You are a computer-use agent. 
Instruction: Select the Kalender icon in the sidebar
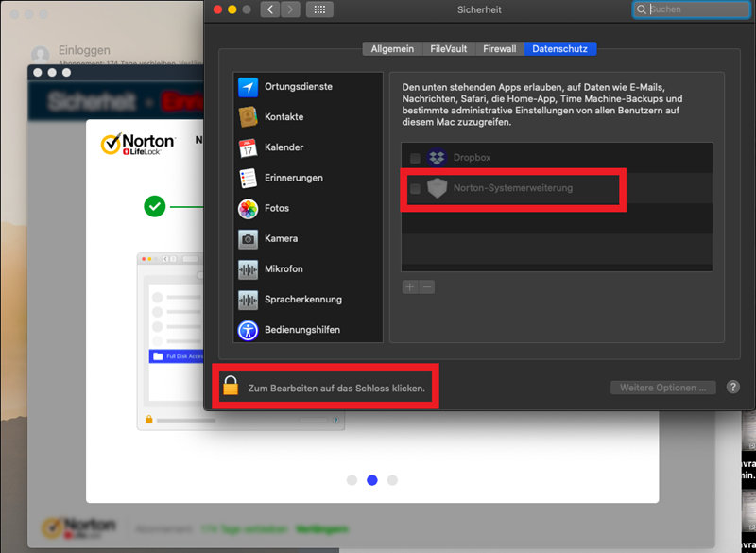tap(248, 147)
